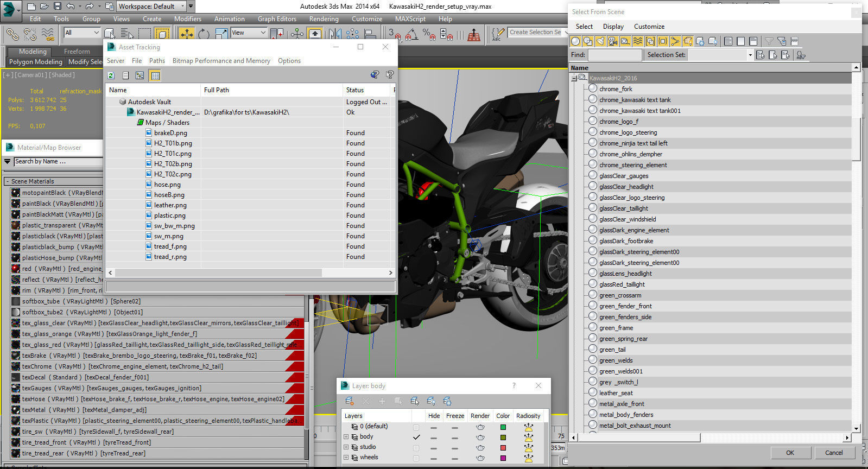Image resolution: width=868 pixels, height=469 pixels.
Task: Click the Save file icon in title bar
Action: tap(58, 7)
